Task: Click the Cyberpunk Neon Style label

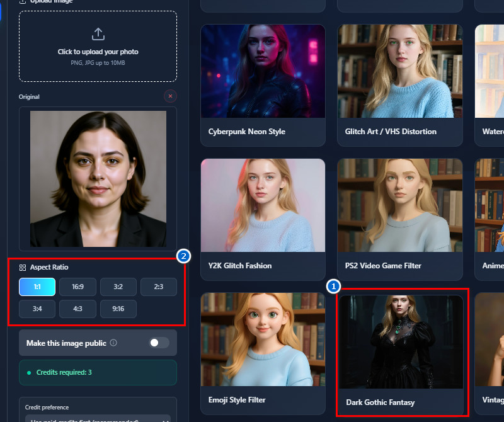Action: pos(246,132)
